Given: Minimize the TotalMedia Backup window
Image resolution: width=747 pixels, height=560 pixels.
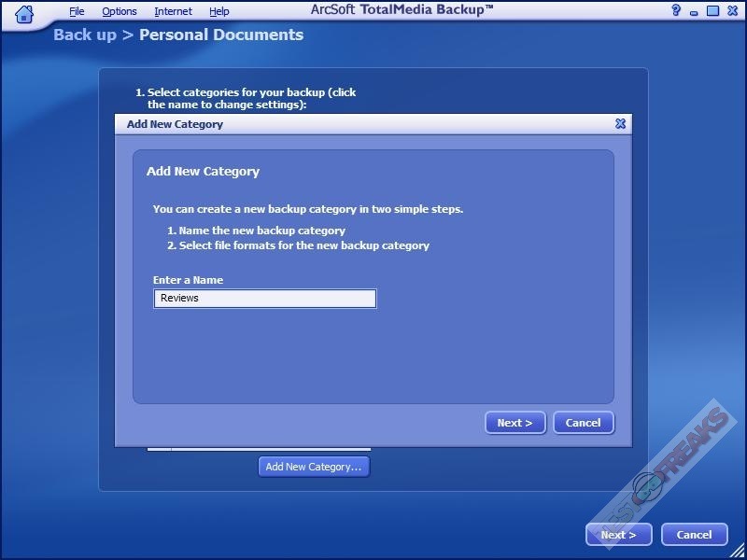Looking at the screenshot, I should tap(695, 11).
